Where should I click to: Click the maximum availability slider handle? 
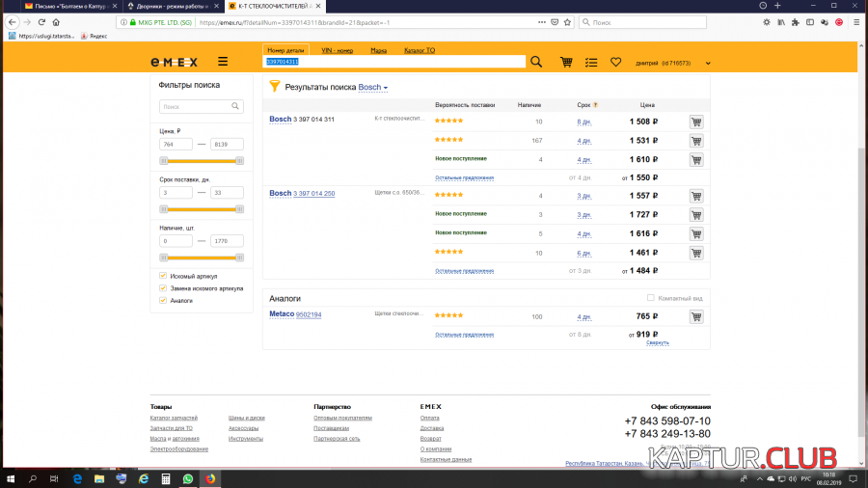(240, 258)
